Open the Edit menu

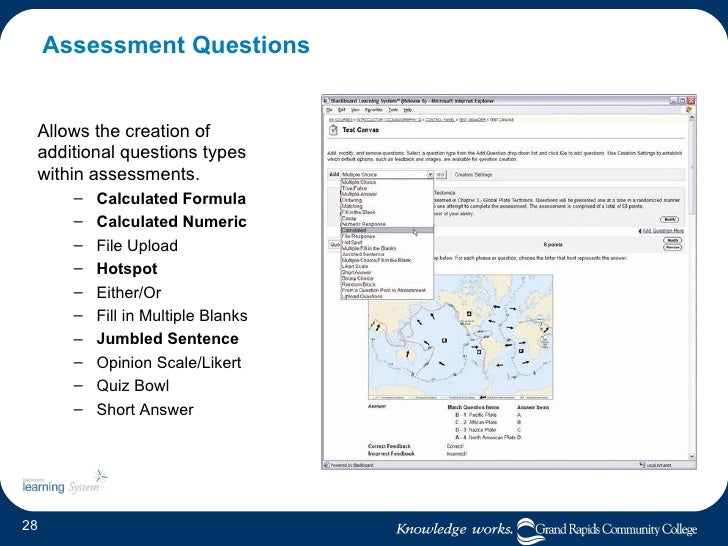tap(342, 110)
